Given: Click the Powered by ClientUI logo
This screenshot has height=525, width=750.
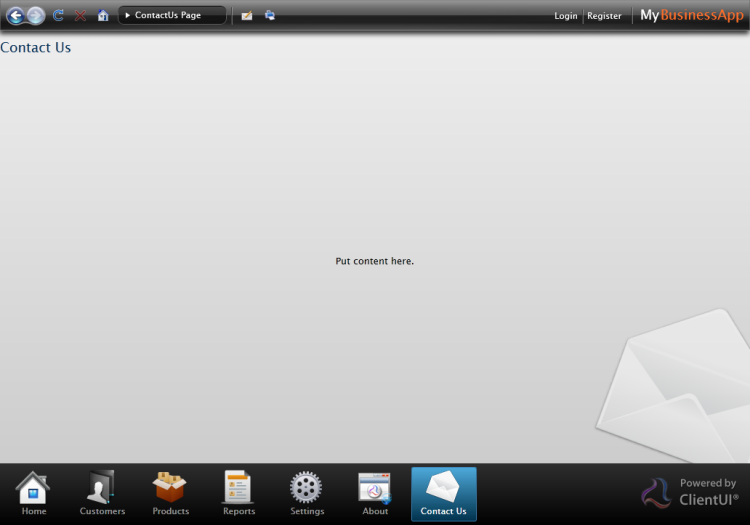Looking at the screenshot, I should [x=690, y=493].
